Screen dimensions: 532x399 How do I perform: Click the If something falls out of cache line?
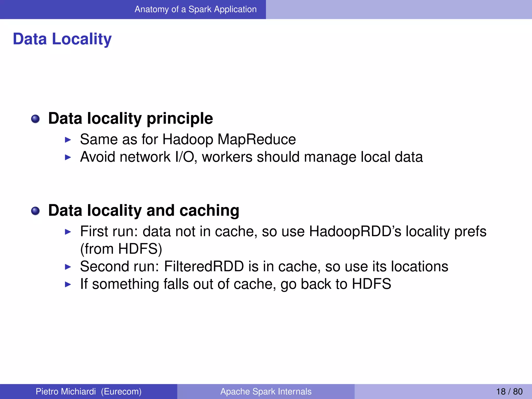coord(235,284)
